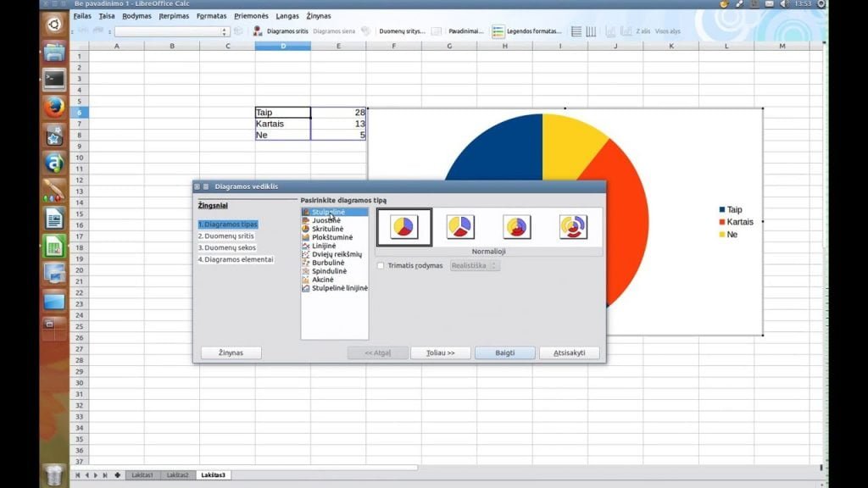Screen dimensions: 868x488
Task: Click column D header
Action: 283,46
